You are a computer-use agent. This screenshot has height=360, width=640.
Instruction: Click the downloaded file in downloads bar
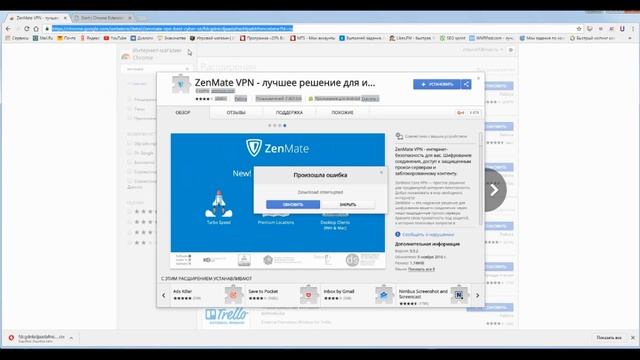[x=37, y=338]
